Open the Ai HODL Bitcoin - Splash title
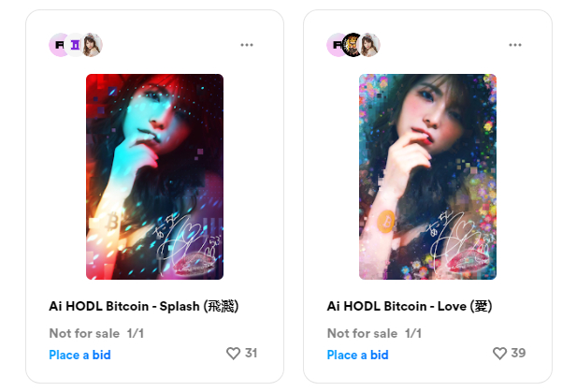The width and height of the screenshot is (562, 392). click(151, 306)
